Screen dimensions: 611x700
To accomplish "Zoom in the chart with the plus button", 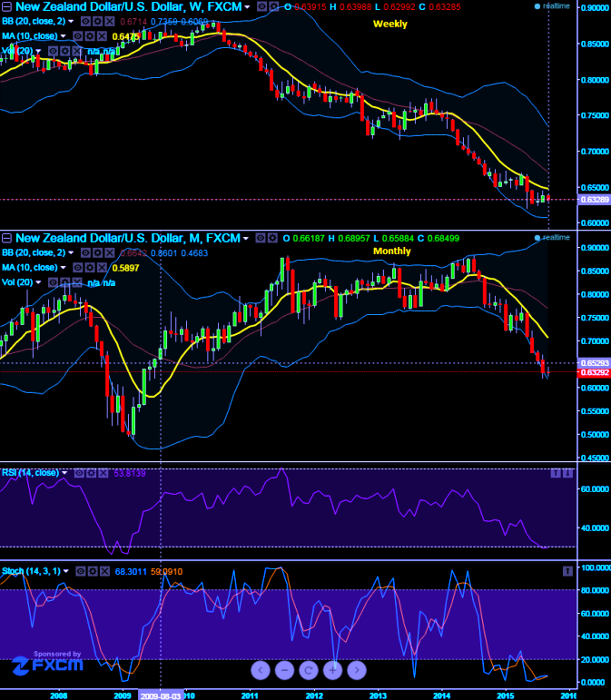I will (x=332, y=670).
